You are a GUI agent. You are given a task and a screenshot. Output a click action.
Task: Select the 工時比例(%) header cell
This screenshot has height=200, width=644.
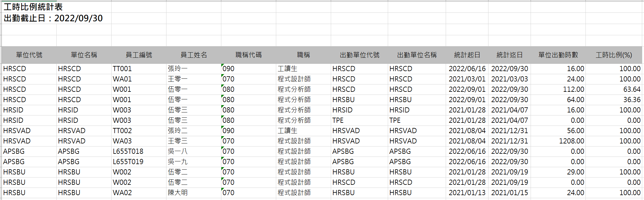pos(614,55)
